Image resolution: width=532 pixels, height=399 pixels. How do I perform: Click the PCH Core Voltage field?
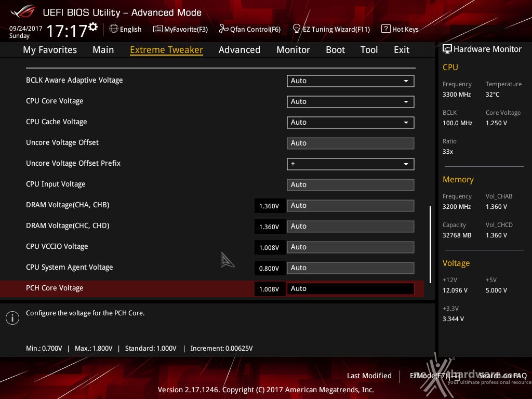coord(351,289)
